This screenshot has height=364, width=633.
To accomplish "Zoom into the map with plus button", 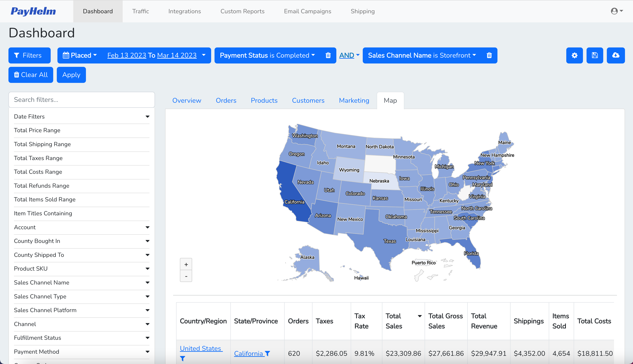I will (x=186, y=264).
